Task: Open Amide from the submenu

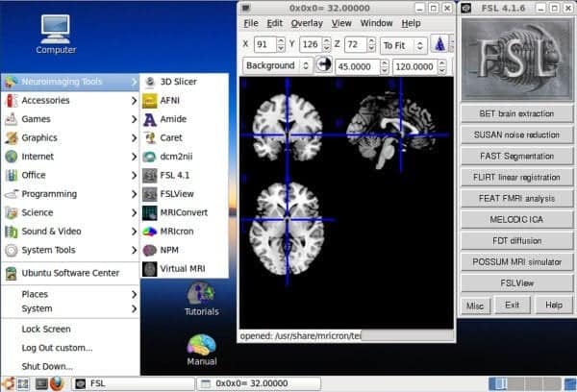Action: click(x=184, y=119)
